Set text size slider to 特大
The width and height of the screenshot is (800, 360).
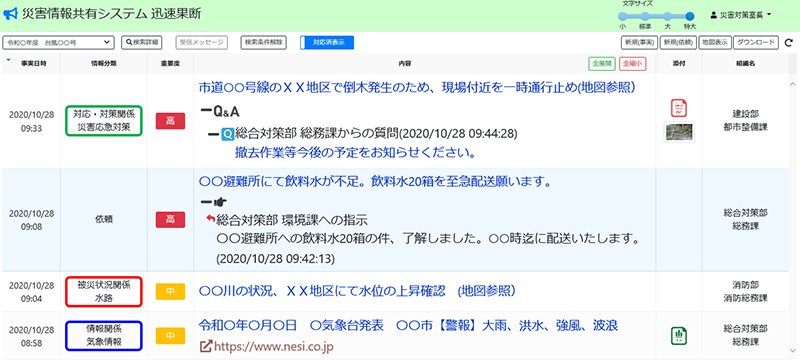(x=690, y=16)
